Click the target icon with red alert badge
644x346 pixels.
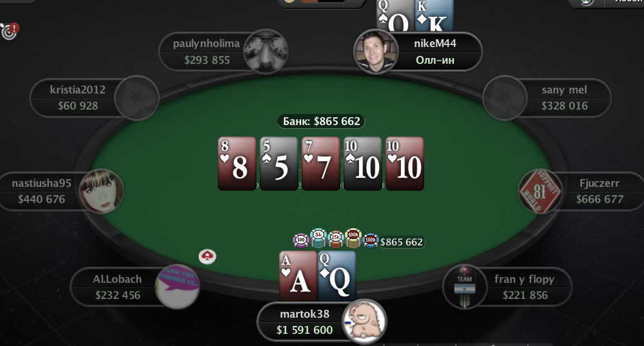[10, 31]
